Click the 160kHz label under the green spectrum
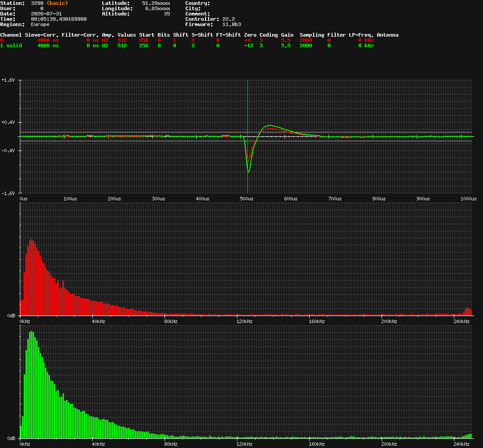The width and height of the screenshot is (483, 448). pyautogui.click(x=317, y=444)
